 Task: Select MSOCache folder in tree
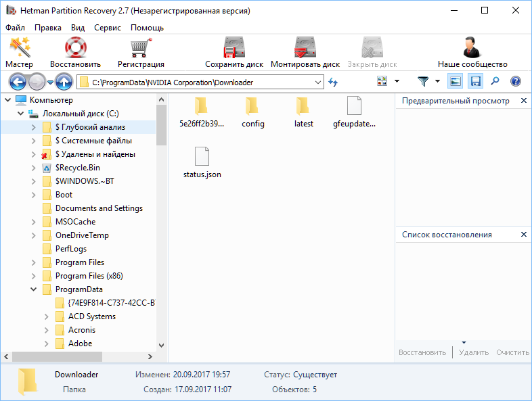75,222
